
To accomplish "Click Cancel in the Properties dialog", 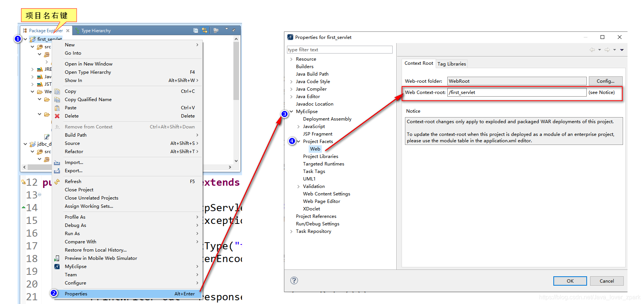I will tap(607, 281).
